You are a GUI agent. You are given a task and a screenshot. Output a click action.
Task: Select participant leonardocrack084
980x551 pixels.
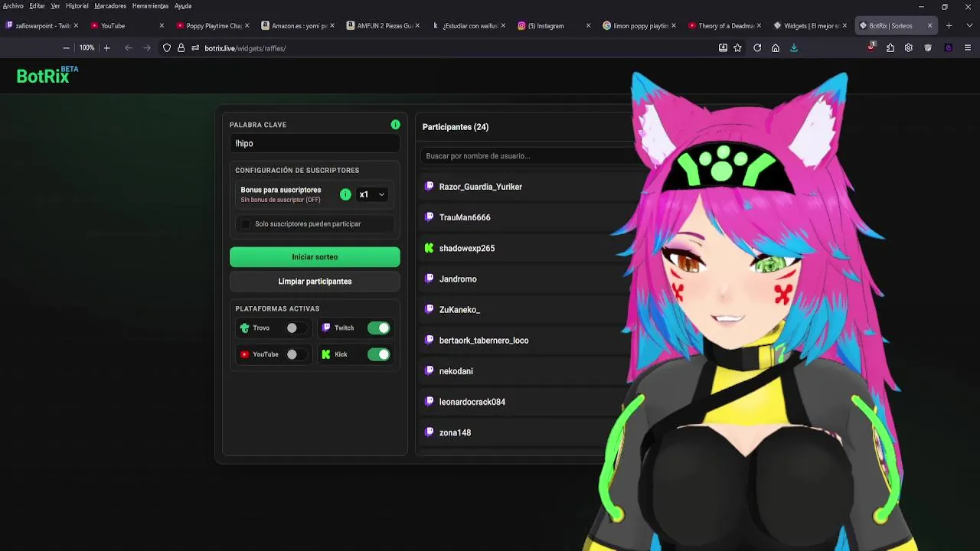[x=472, y=402]
